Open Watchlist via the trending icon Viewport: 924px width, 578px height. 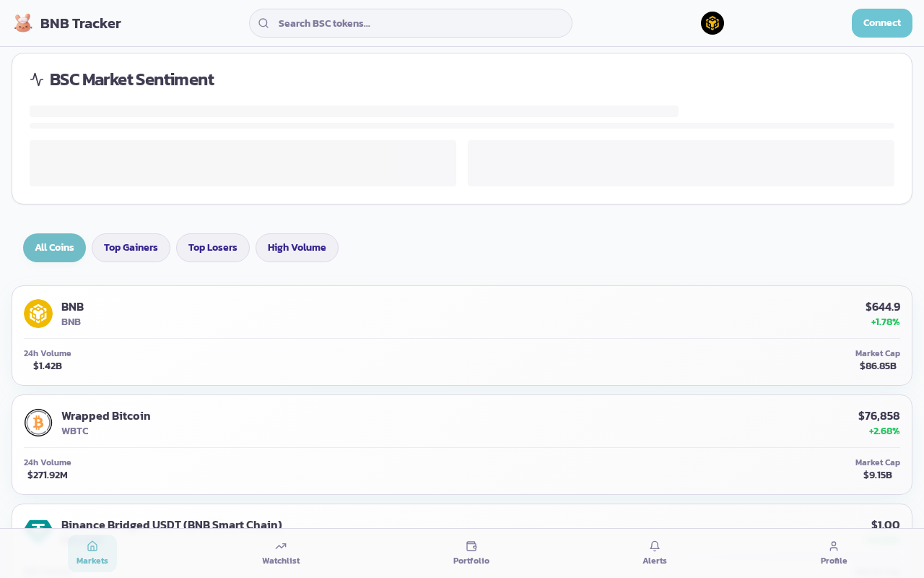[281, 546]
